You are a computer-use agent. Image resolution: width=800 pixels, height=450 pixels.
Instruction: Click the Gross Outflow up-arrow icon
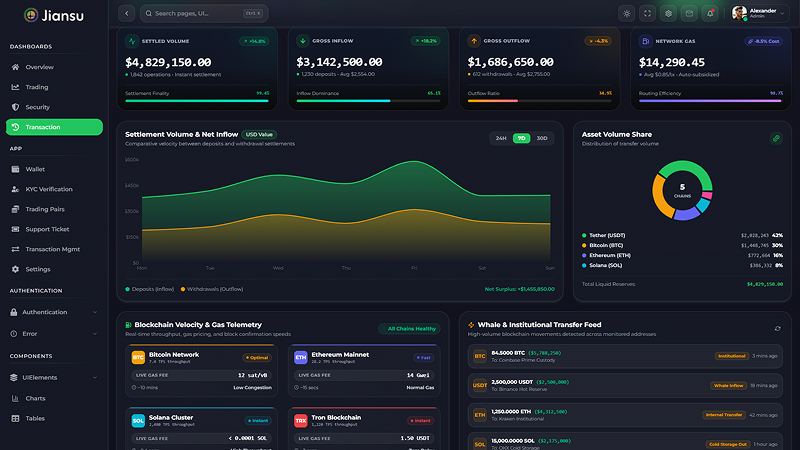point(474,41)
